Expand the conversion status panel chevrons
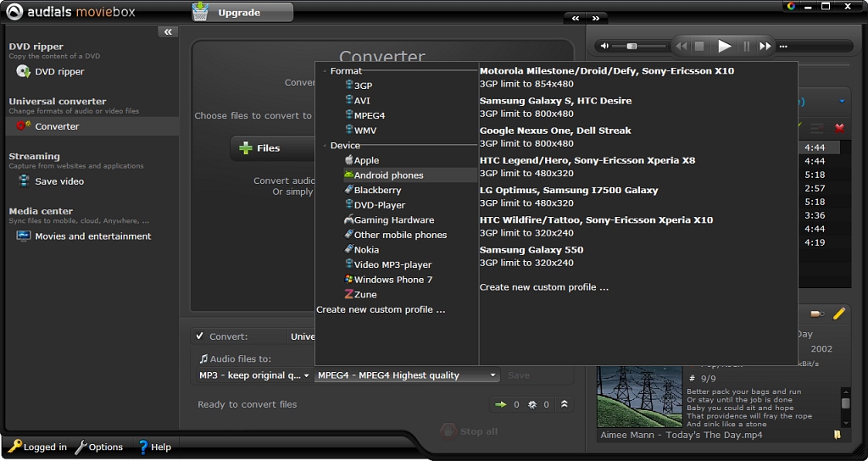Viewport: 868px width, 461px height. click(565, 405)
